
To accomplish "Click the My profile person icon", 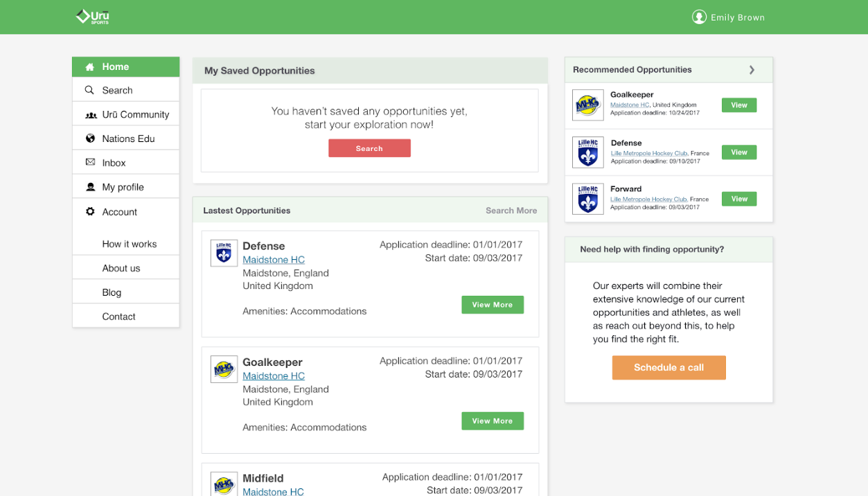I will (90, 187).
